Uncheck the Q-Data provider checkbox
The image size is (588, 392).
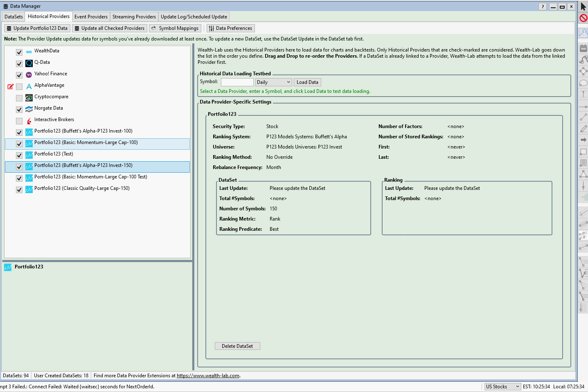(19, 64)
